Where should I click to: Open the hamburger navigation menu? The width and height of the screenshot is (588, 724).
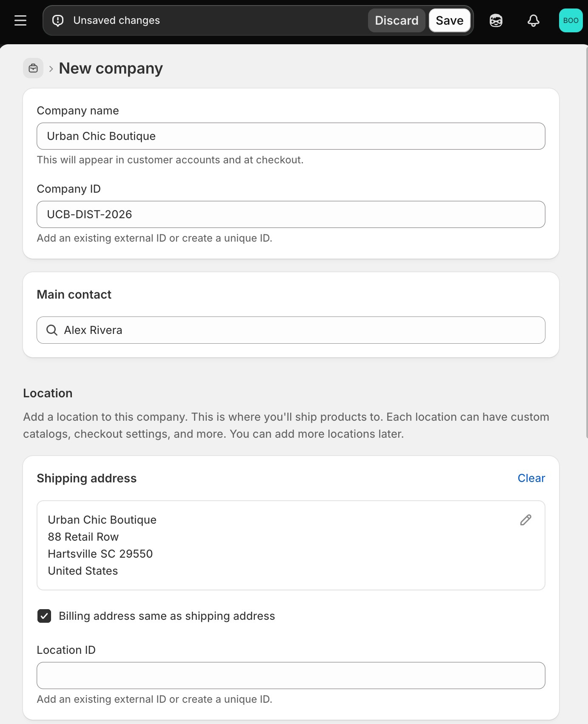20,20
